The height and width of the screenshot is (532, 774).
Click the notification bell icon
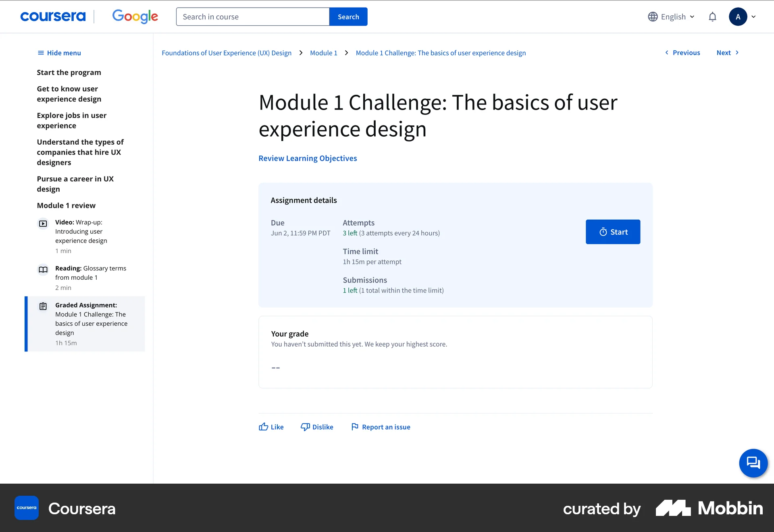(712, 17)
